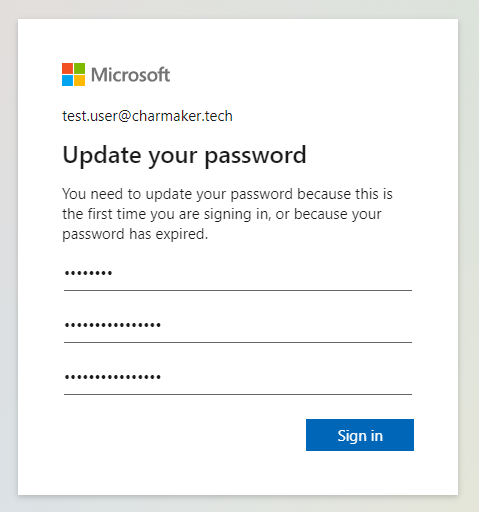Click the Update your password heading
Image resolution: width=479 pixels, height=512 pixels.
coord(184,156)
